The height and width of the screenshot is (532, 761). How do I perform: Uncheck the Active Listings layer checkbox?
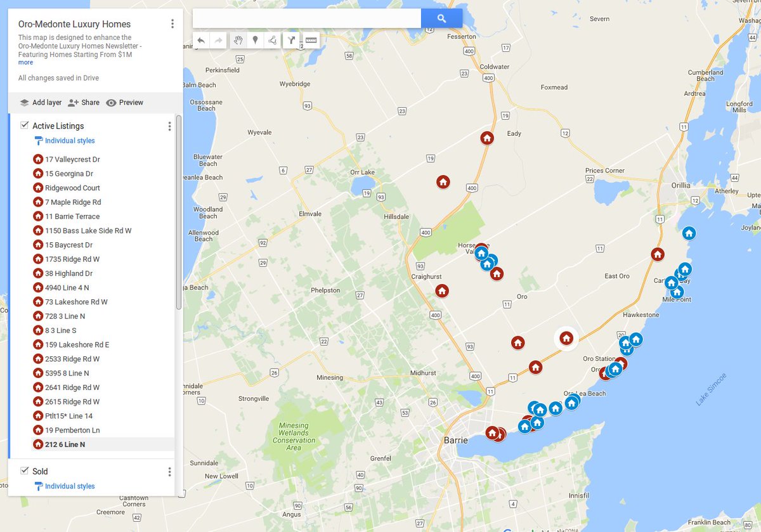(25, 126)
